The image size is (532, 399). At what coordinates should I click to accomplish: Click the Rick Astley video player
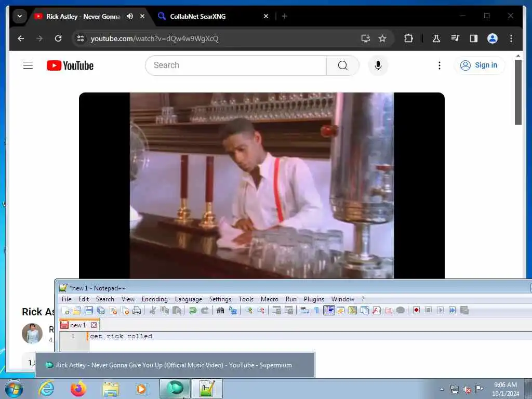click(262, 185)
